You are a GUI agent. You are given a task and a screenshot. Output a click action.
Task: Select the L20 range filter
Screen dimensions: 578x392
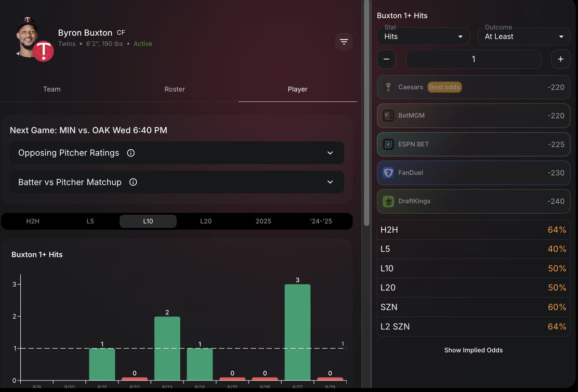tap(206, 221)
